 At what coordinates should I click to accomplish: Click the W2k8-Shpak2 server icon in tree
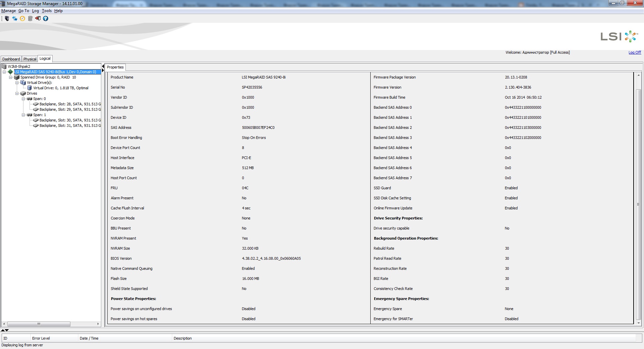tap(4, 66)
